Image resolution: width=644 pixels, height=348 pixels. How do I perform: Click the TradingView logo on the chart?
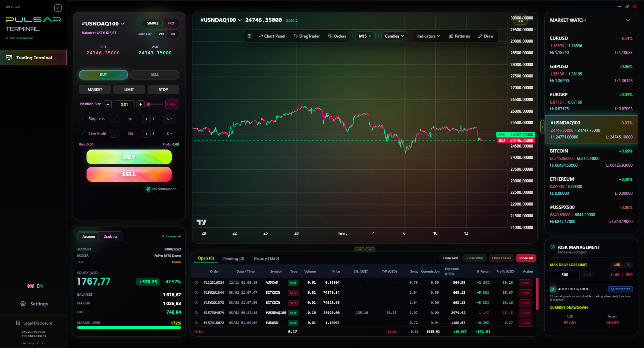click(201, 222)
